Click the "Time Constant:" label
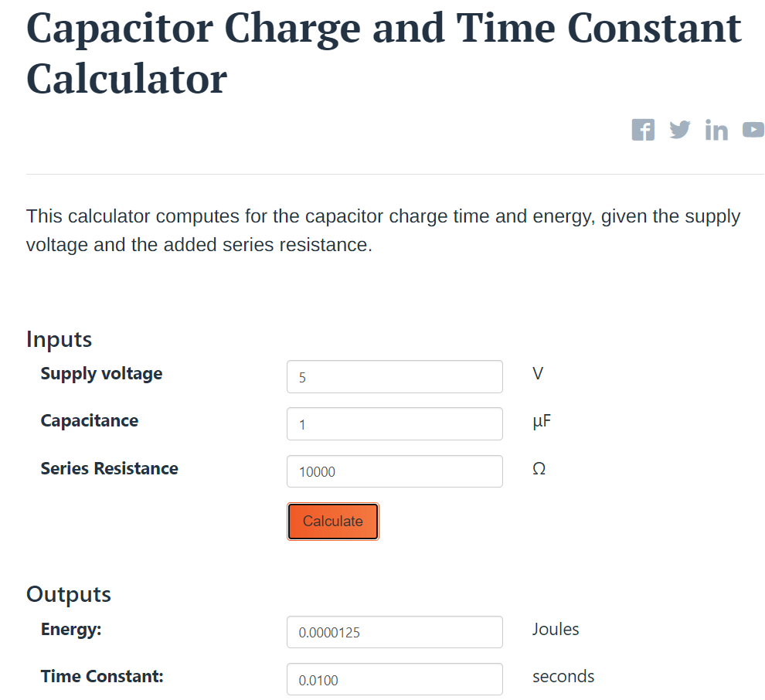765x700 pixels. tap(102, 676)
